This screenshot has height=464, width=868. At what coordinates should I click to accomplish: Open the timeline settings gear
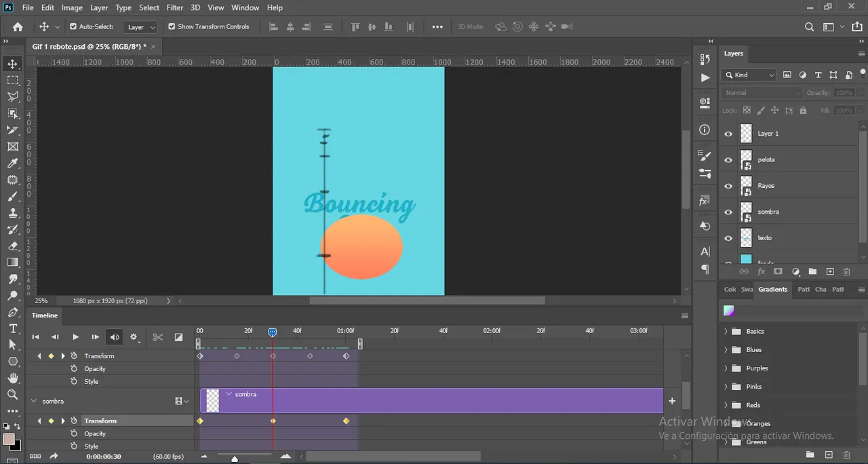(x=134, y=337)
